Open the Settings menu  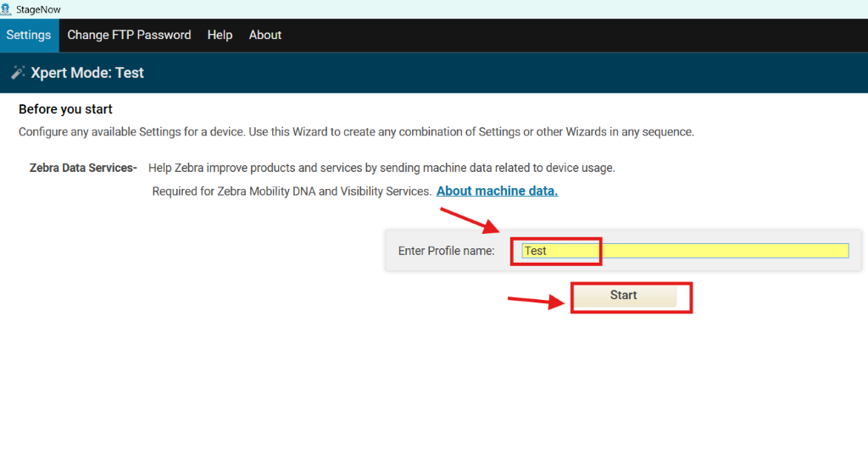pyautogui.click(x=29, y=35)
